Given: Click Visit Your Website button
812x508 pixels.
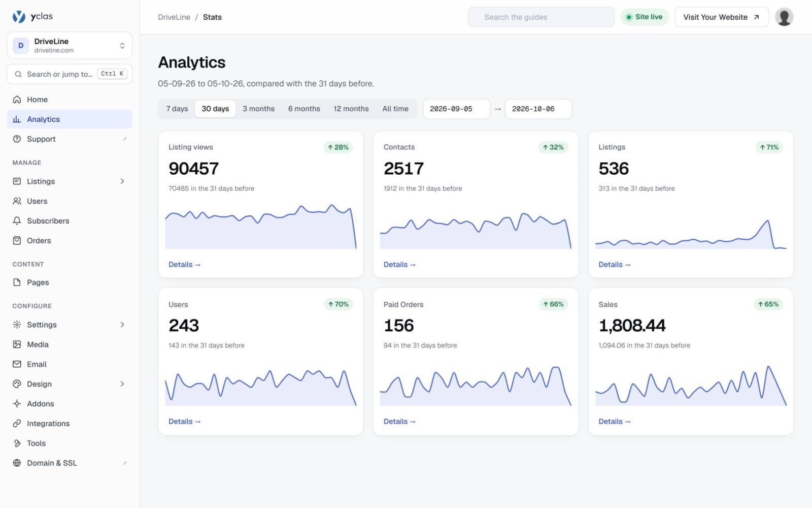Looking at the screenshot, I should [x=722, y=17].
